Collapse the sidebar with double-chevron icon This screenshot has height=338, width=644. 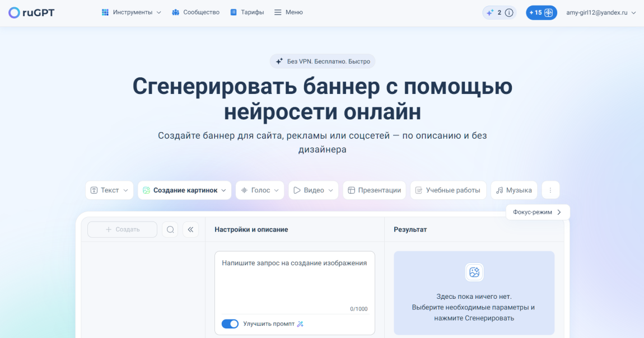click(x=190, y=229)
